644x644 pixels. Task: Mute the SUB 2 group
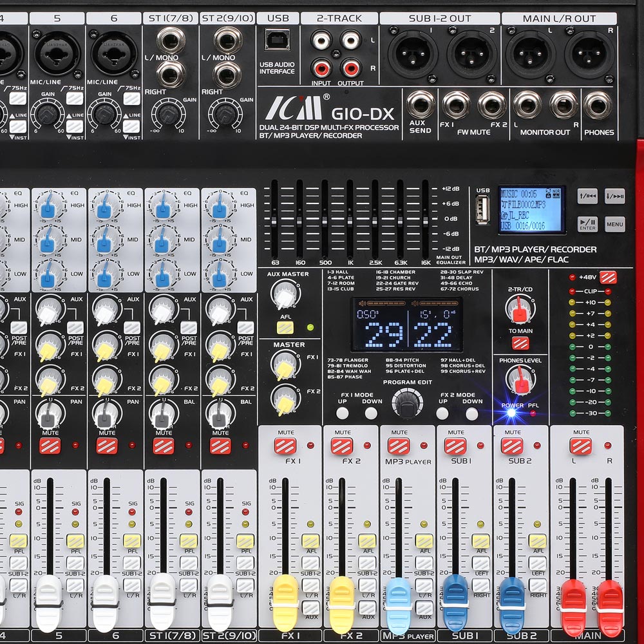pos(512,446)
